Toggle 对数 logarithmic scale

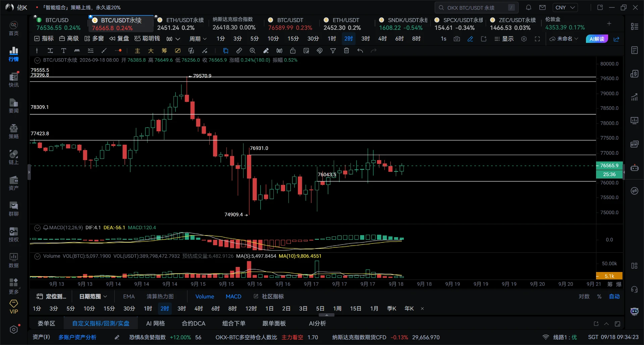click(x=584, y=296)
